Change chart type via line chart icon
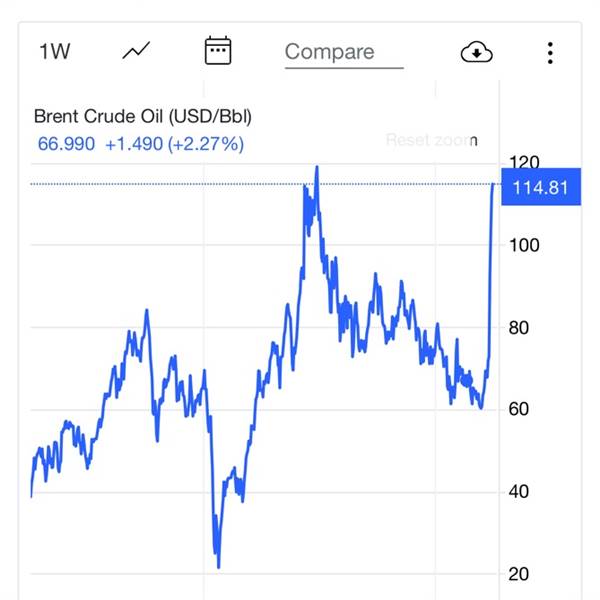The width and height of the screenshot is (600, 600). click(x=136, y=52)
